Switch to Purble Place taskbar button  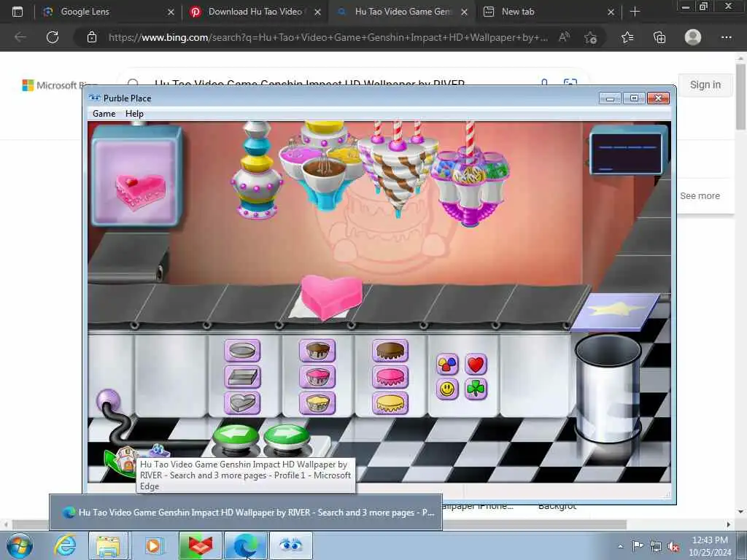click(x=291, y=545)
